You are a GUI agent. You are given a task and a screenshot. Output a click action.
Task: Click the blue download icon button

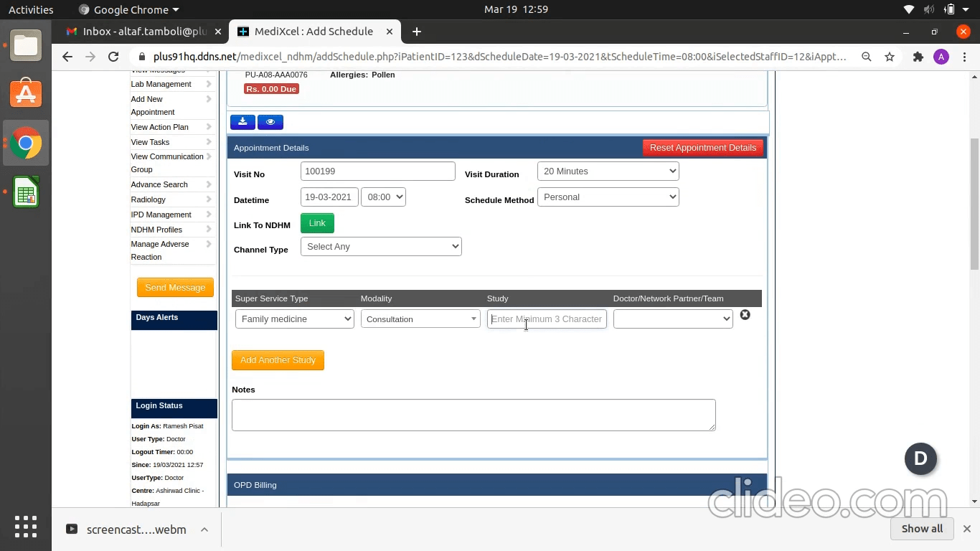[x=242, y=122]
